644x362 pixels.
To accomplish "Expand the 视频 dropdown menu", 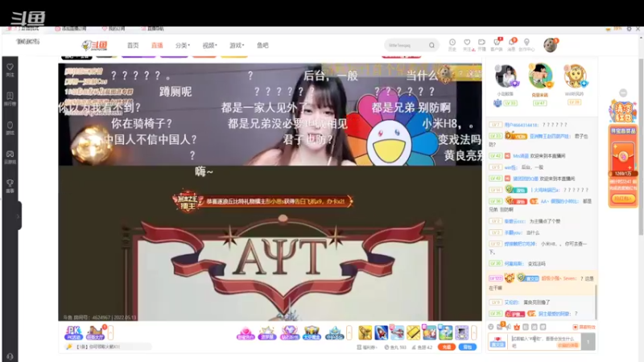I will 209,45.
